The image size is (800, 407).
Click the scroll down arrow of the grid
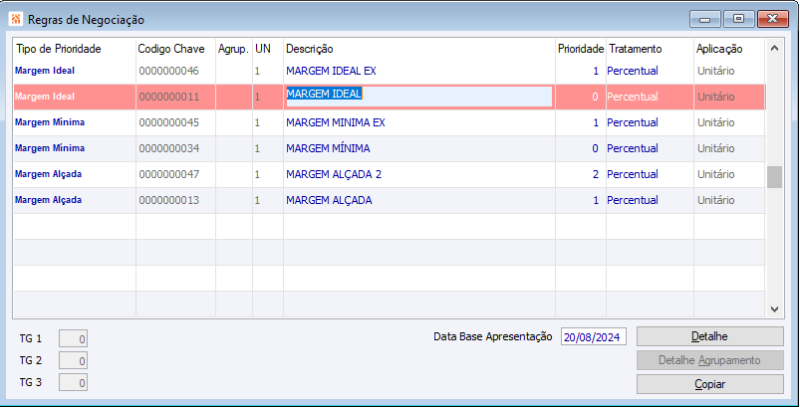coord(774,309)
